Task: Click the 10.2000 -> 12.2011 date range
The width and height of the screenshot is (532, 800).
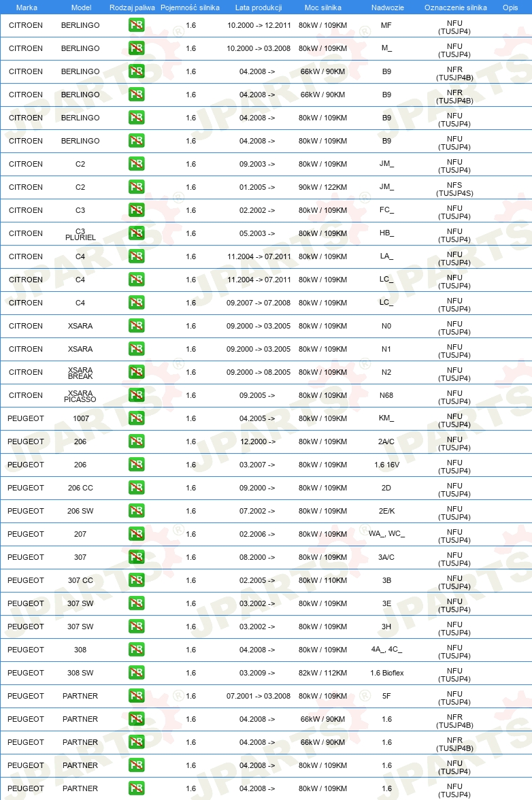Action: (x=259, y=25)
